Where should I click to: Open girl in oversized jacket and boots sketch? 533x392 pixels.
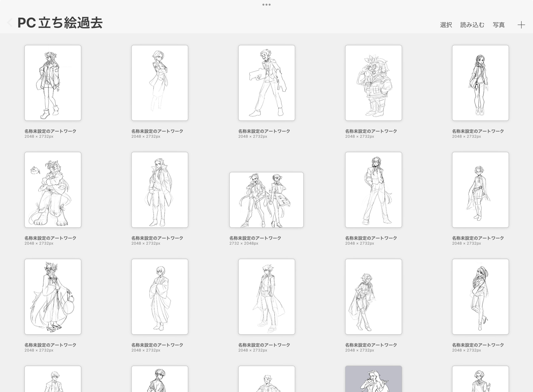point(53,83)
